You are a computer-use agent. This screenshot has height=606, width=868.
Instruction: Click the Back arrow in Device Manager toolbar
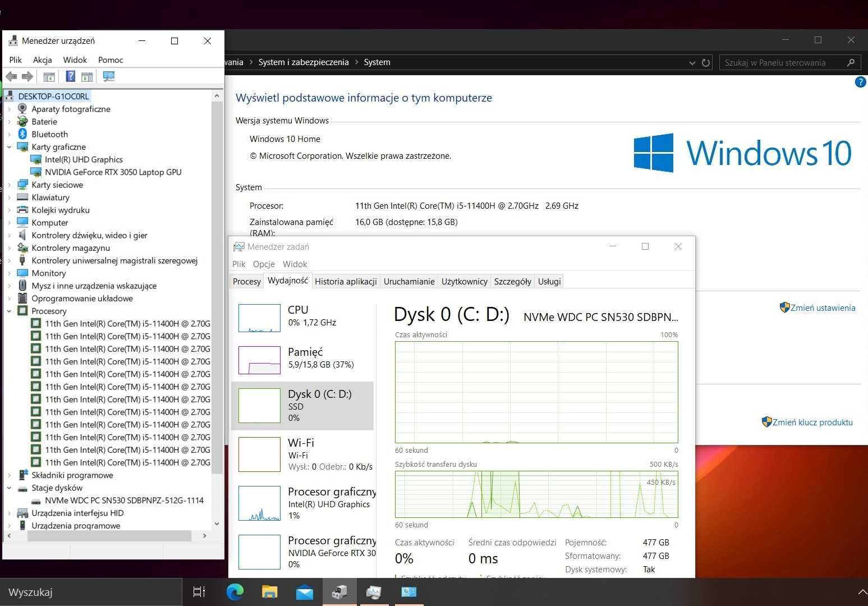click(11, 76)
